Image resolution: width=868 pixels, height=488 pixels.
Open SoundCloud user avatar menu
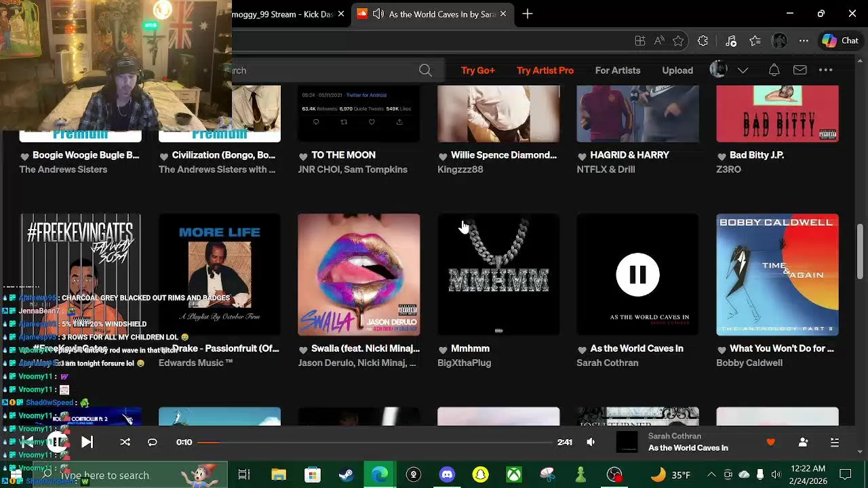pyautogui.click(x=718, y=70)
